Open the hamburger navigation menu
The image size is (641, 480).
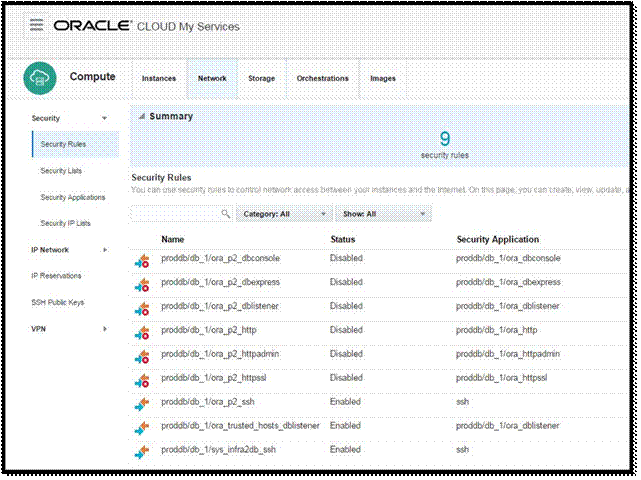37,24
